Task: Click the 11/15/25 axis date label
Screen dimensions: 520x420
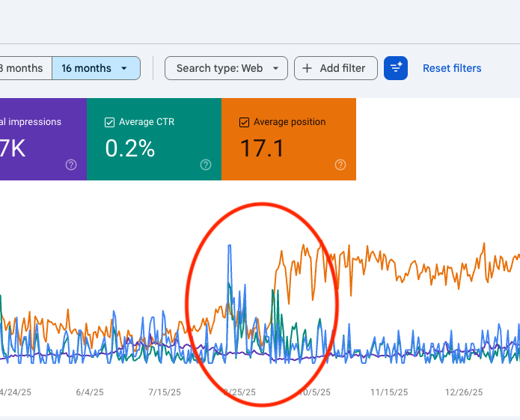Action: click(389, 392)
